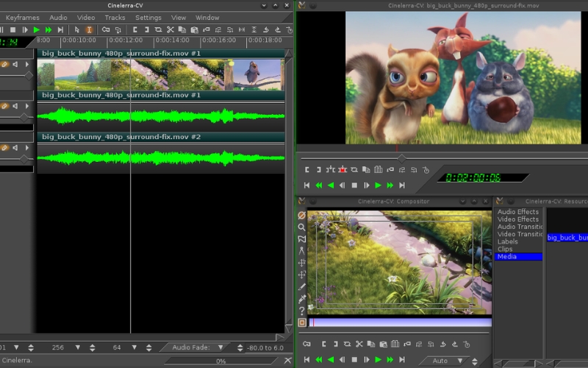Select the camera adjust tool in Compositor

click(301, 263)
